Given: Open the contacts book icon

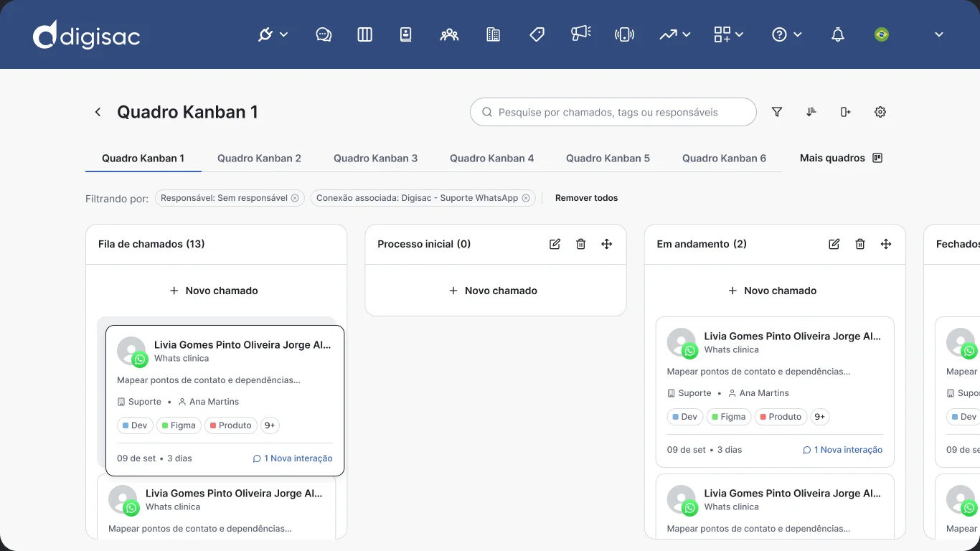Looking at the screenshot, I should (x=406, y=34).
